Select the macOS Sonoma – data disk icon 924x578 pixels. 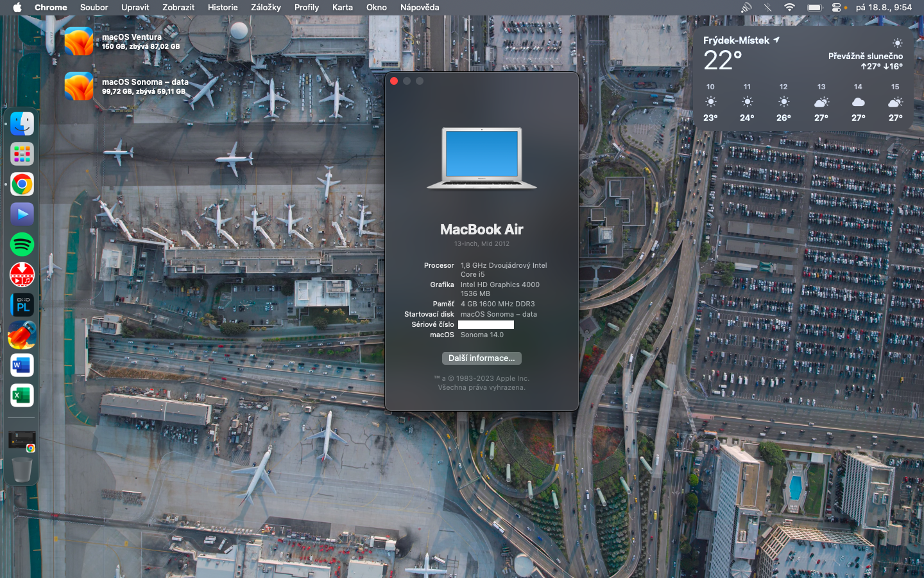tap(79, 86)
